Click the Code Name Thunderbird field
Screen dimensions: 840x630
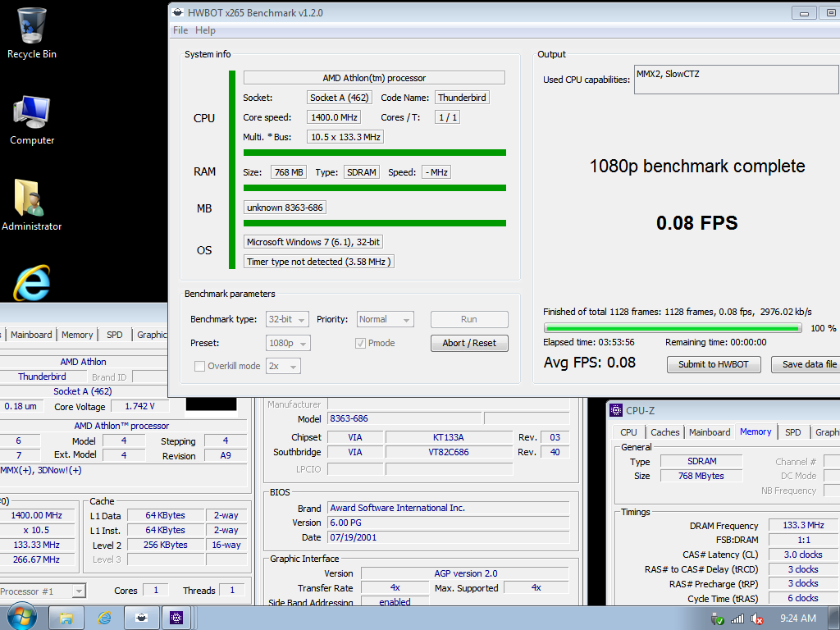462,98
